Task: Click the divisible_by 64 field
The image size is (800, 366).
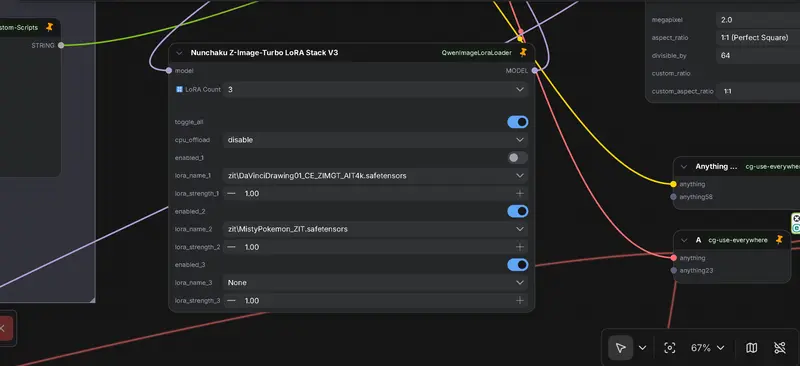Action: pos(758,56)
